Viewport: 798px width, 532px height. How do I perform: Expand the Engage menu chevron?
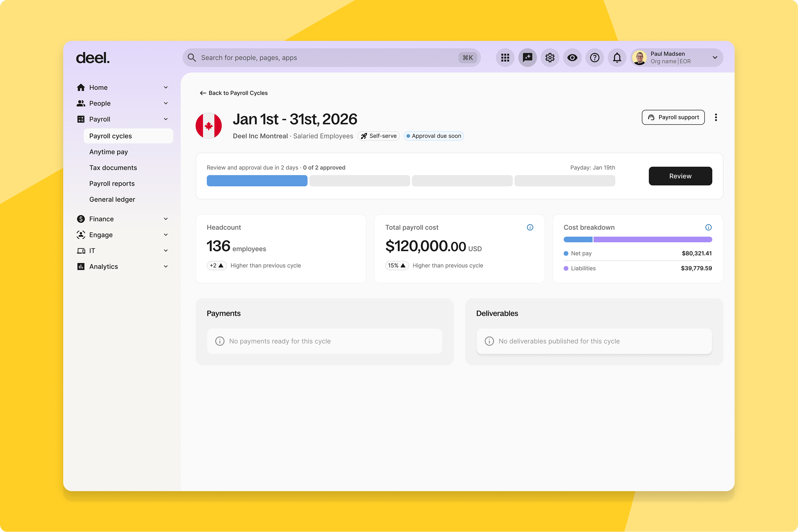click(166, 235)
